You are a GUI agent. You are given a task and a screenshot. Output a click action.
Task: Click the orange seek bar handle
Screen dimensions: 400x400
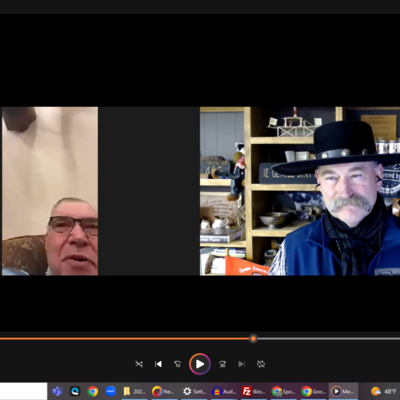[253, 339]
